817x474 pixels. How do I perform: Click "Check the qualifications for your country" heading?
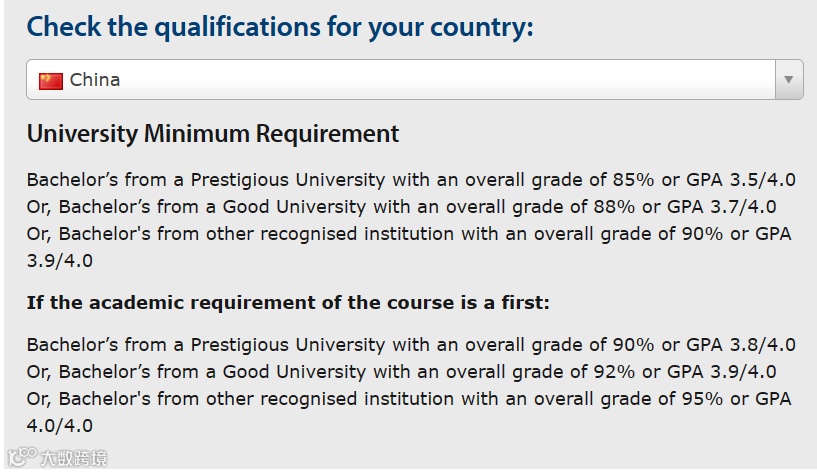(x=280, y=27)
